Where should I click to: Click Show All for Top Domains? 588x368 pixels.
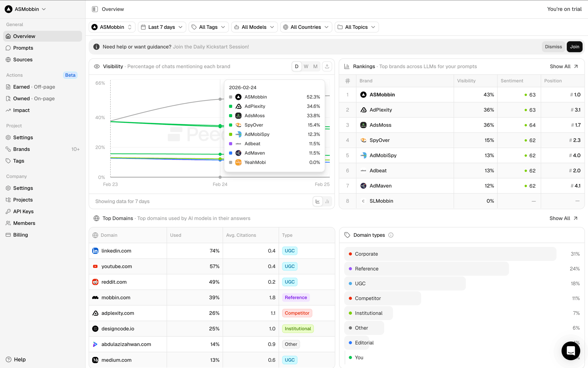563,218
